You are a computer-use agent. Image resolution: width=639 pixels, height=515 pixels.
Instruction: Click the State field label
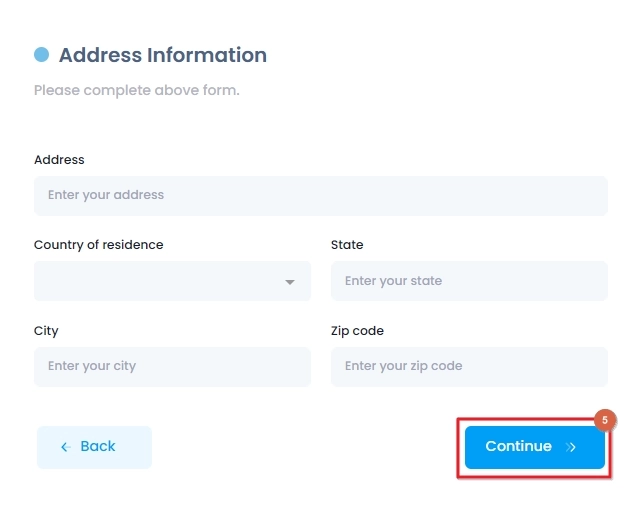[347, 245]
